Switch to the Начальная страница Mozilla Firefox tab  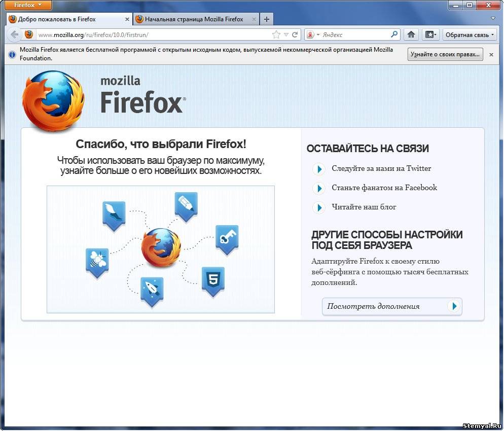196,19
